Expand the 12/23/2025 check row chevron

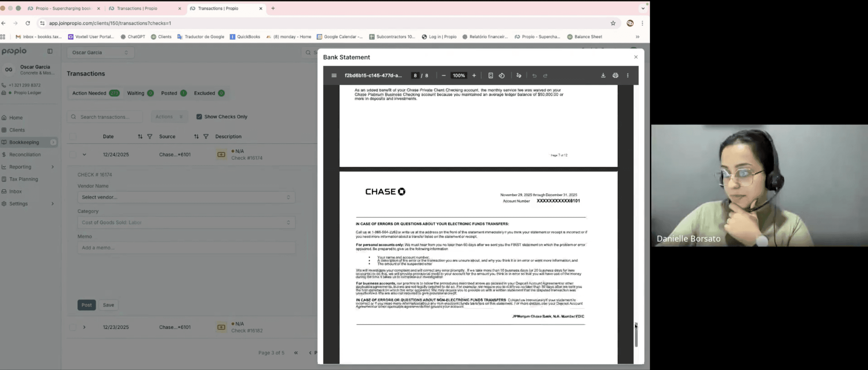84,327
